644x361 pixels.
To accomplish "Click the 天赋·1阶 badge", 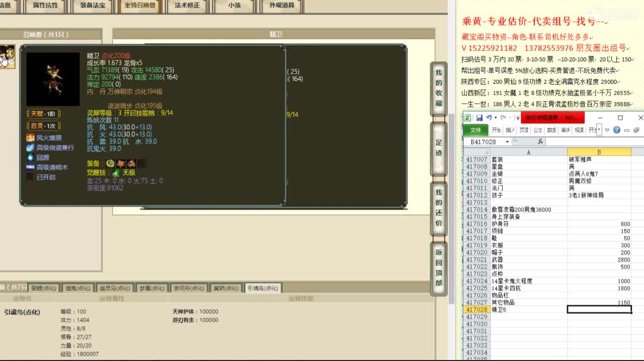I will (44, 114).
